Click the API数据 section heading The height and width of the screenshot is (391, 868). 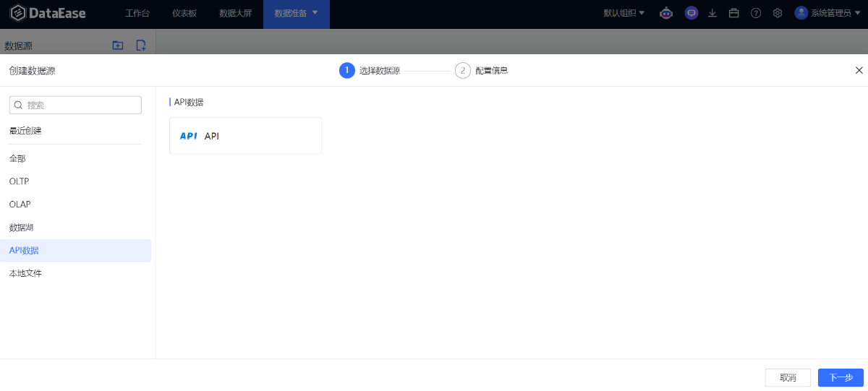tap(189, 102)
